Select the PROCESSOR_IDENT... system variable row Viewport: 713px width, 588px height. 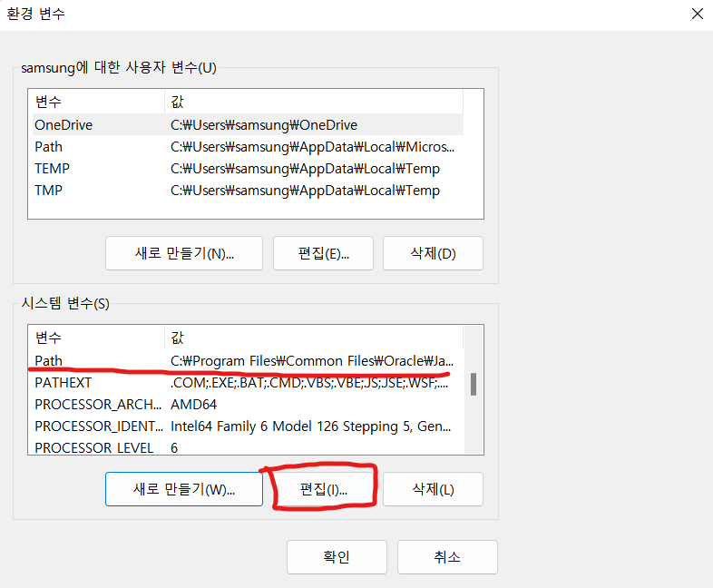click(x=248, y=426)
